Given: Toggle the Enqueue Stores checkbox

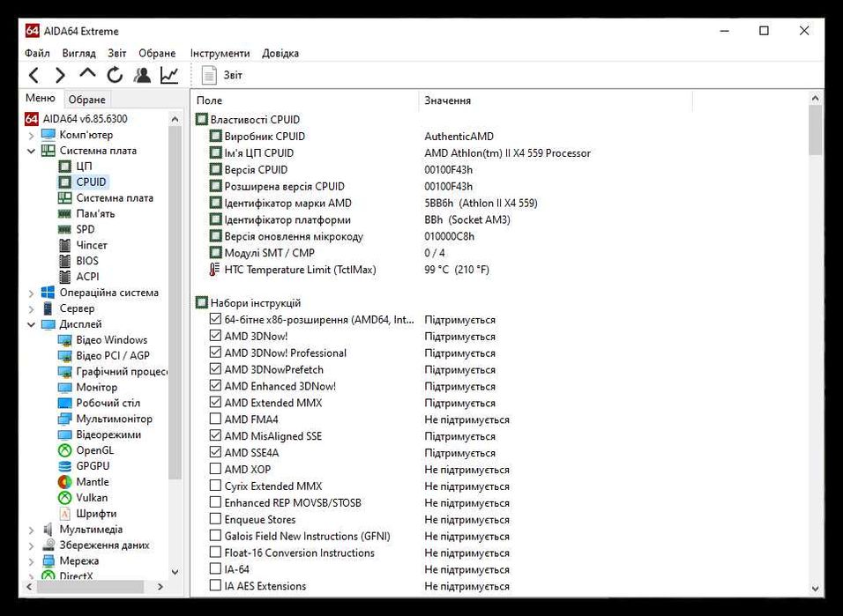Looking at the screenshot, I should coord(215,519).
